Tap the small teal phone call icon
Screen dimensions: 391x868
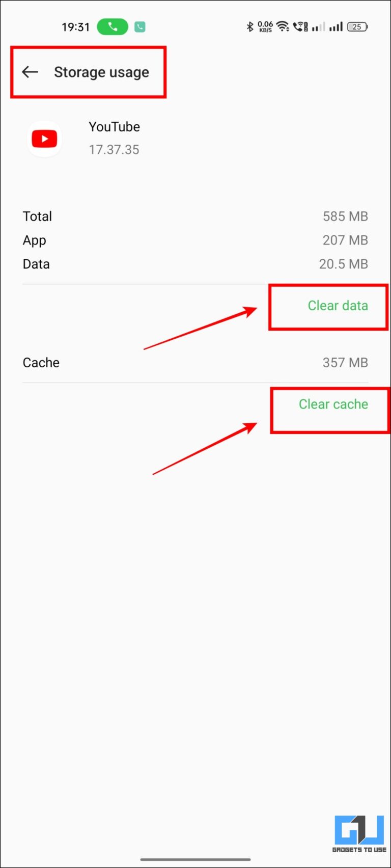click(x=139, y=26)
